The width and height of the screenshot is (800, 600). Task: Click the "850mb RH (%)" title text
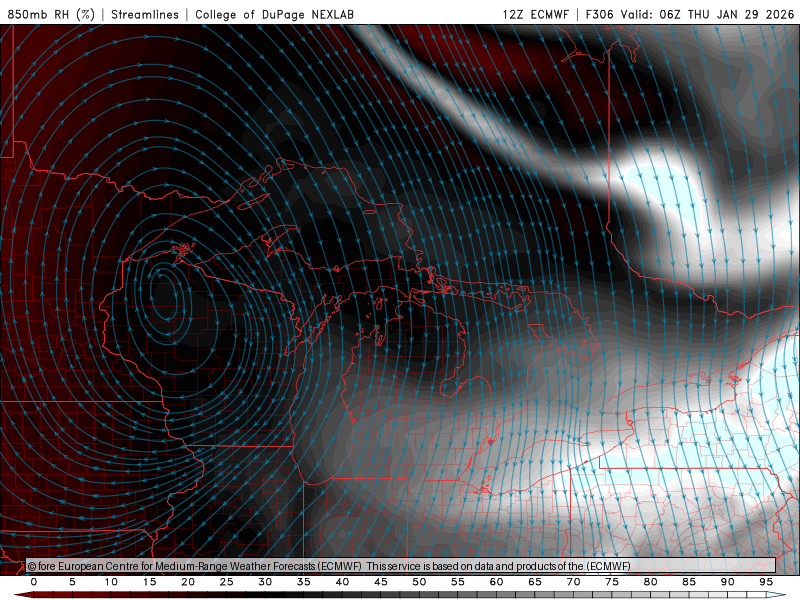[x=51, y=14]
